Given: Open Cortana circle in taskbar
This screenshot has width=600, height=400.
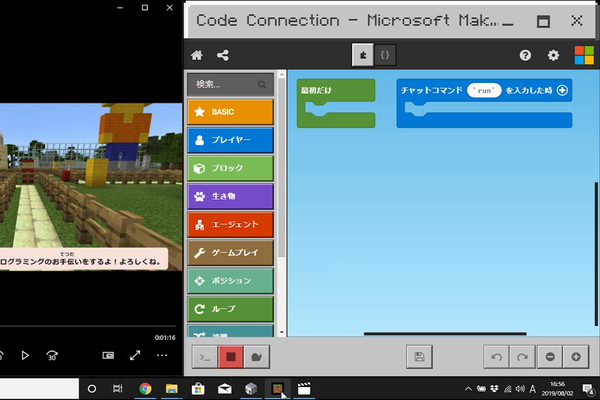Looking at the screenshot, I should tap(92, 389).
